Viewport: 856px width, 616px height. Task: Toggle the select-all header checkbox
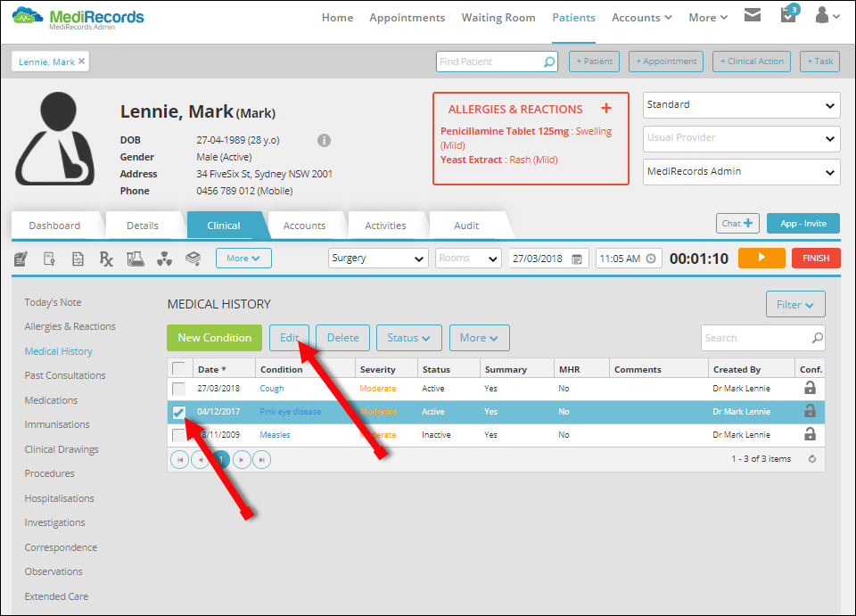(x=178, y=368)
